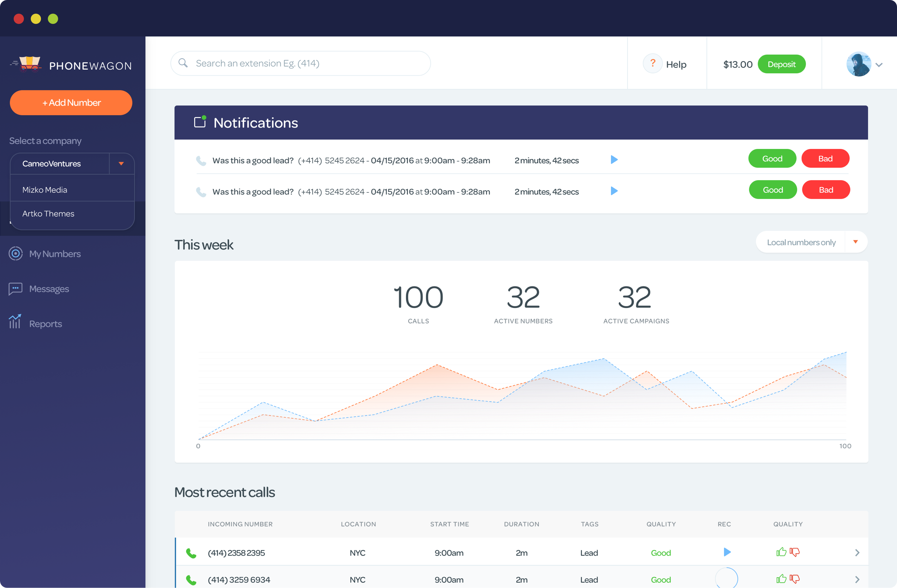Select Mizko Media company option

[45, 190]
